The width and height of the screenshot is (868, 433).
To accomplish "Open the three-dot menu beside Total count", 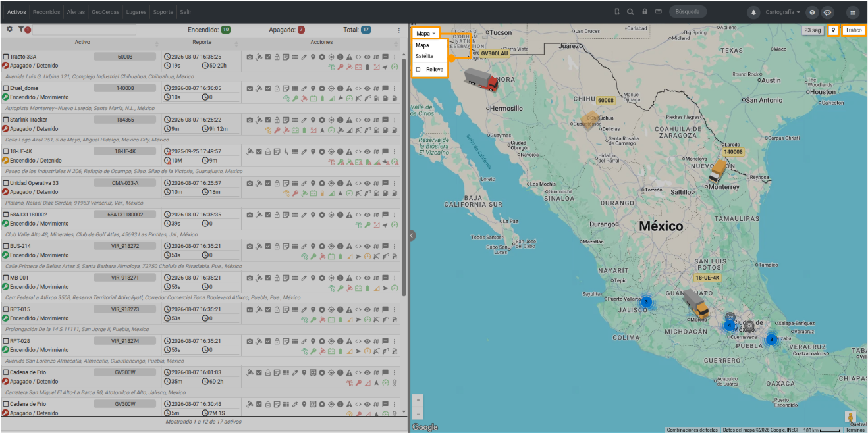I will pyautogui.click(x=398, y=30).
